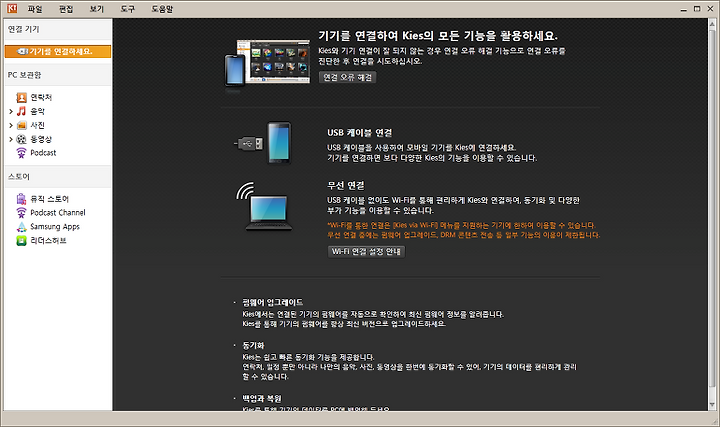Click the Wi-Fi laptop illustration
The image size is (720, 427).
point(266,206)
